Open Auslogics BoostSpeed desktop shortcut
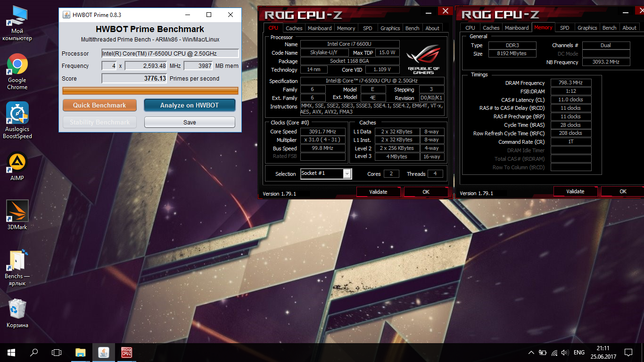 click(17, 121)
